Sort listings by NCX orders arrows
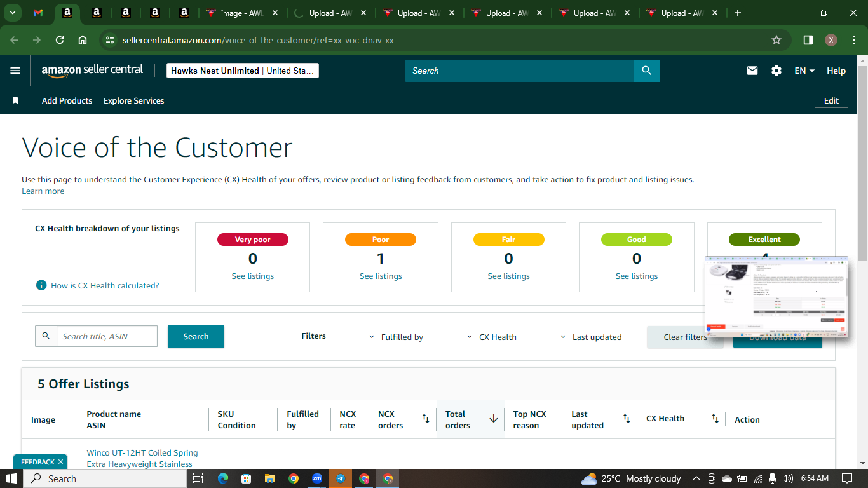 point(426,419)
